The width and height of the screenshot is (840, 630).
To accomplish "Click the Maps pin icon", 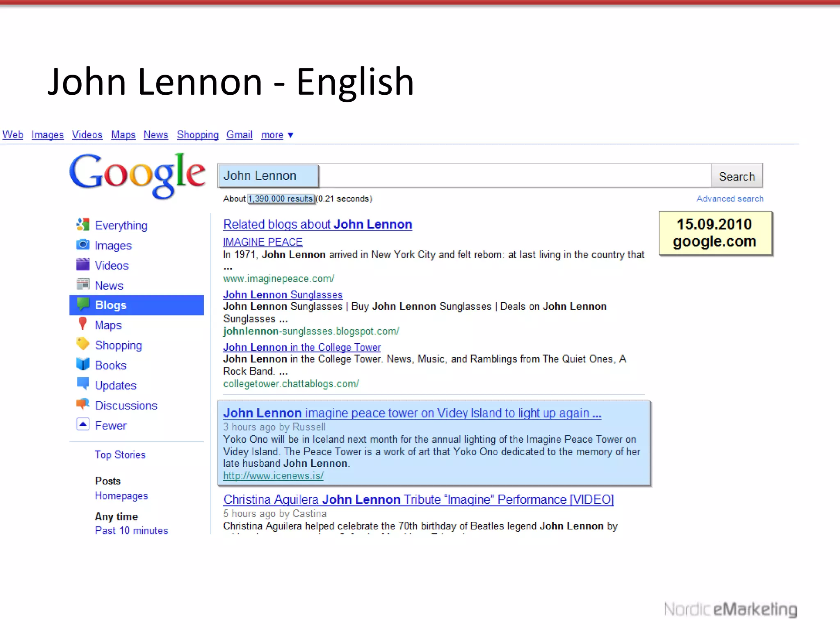I will click(x=83, y=324).
